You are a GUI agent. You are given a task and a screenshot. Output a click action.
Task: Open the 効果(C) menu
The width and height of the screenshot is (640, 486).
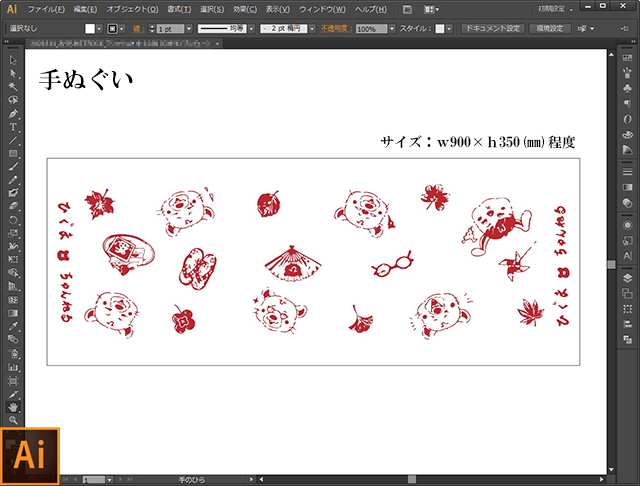point(245,9)
